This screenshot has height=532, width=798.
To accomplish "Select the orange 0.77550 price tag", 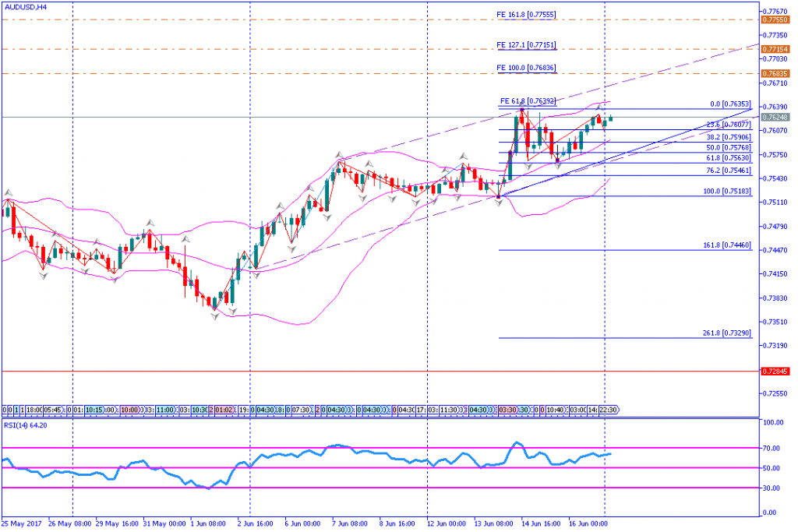I will point(775,19).
